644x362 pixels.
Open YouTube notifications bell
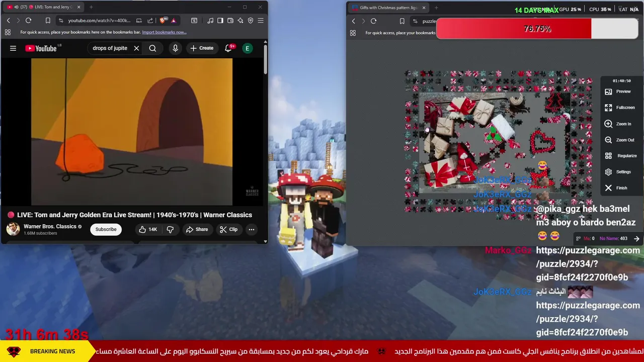[228, 48]
